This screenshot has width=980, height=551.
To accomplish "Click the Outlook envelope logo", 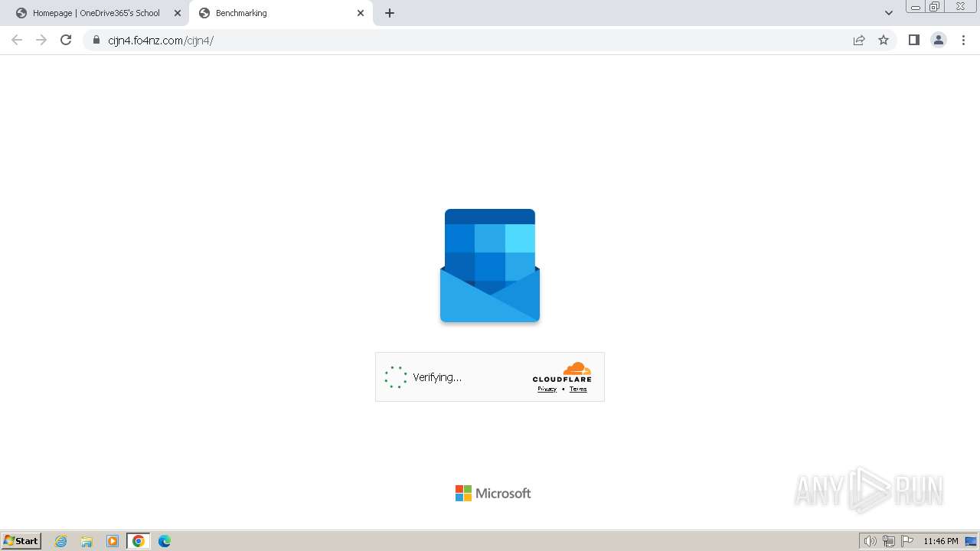I will 490,266.
